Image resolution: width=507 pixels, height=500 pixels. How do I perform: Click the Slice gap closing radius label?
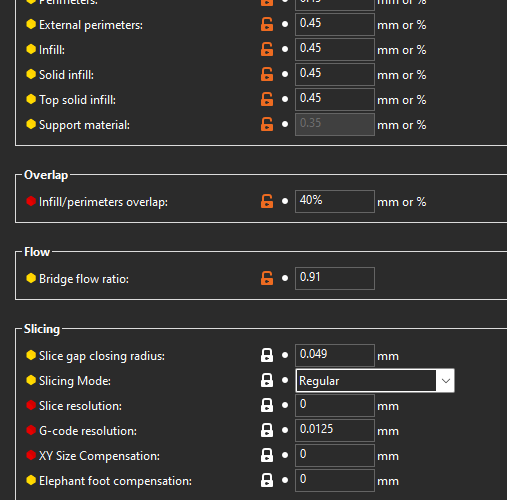[102, 356]
